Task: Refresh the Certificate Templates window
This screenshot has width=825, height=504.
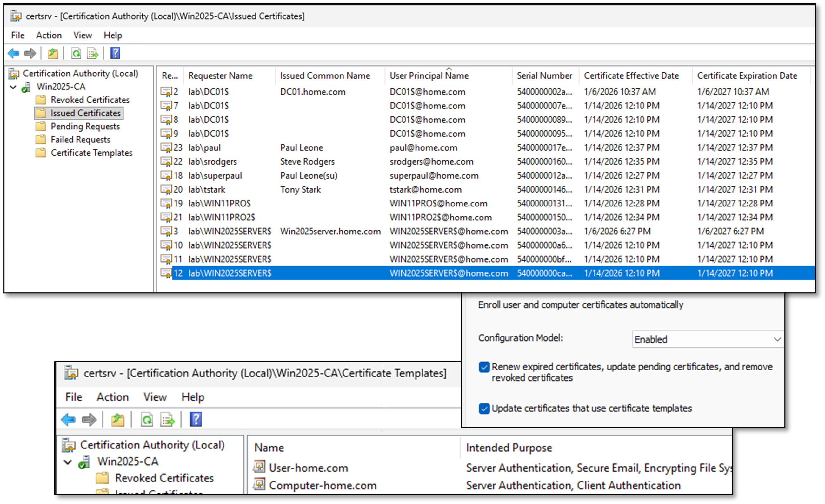Action: tap(147, 420)
